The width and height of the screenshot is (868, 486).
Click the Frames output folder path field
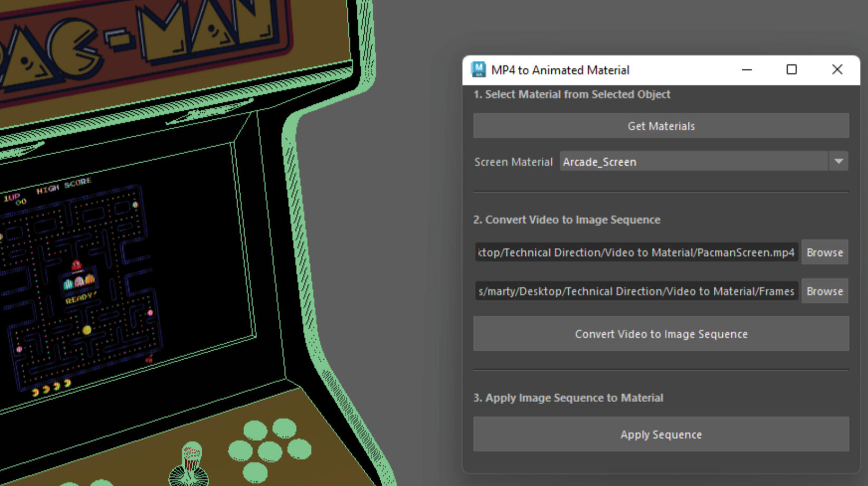pos(636,292)
